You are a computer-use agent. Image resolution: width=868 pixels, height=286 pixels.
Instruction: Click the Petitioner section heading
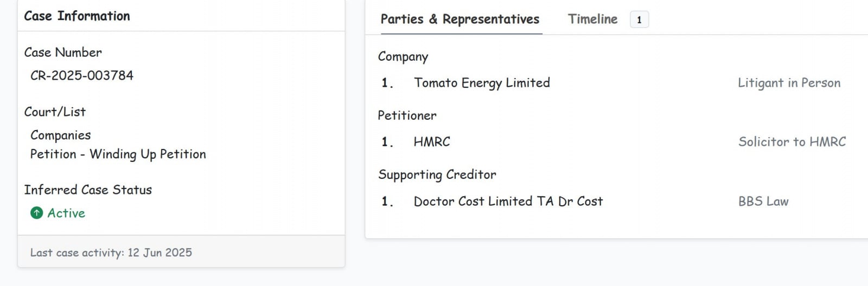407,115
